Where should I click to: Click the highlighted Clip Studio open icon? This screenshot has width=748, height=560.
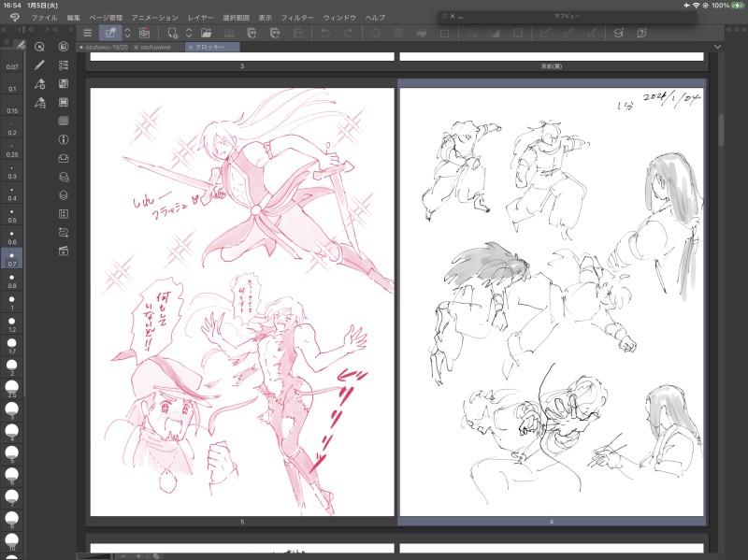tap(110, 33)
